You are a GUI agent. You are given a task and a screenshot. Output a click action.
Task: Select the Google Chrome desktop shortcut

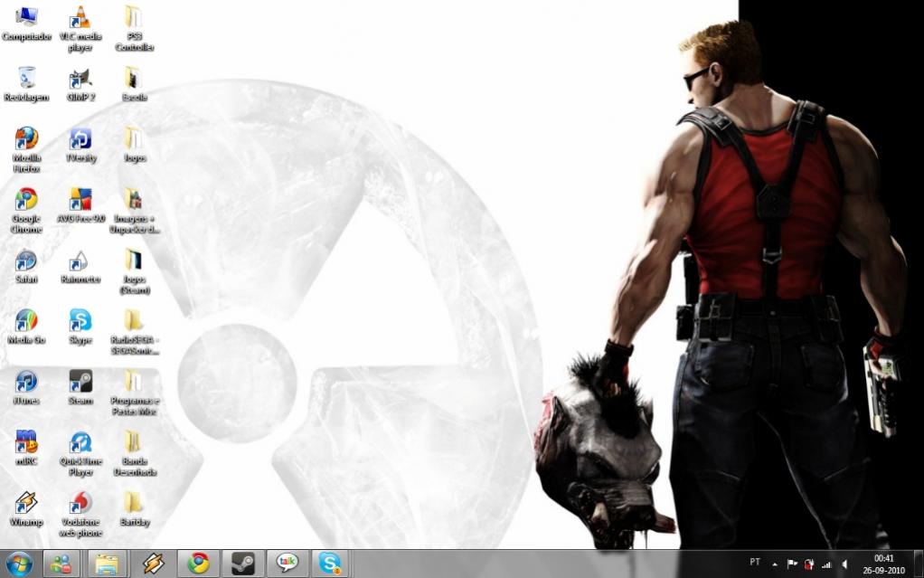[x=26, y=211]
